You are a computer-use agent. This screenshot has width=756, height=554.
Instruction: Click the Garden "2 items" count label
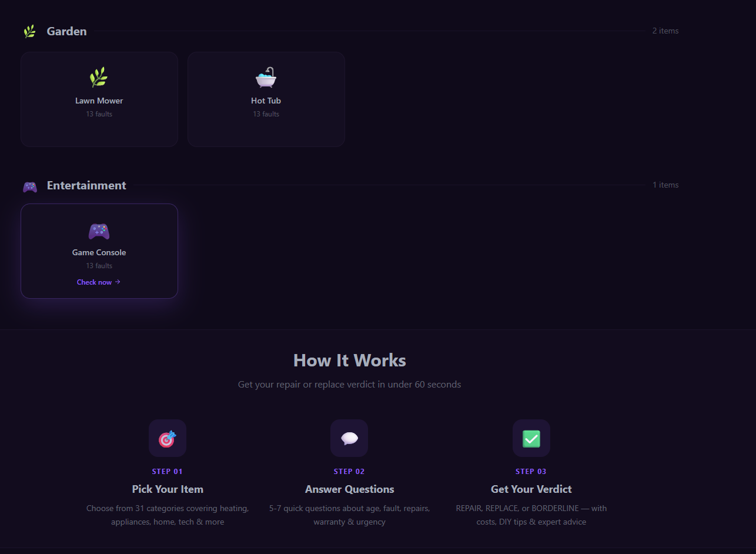tap(665, 31)
